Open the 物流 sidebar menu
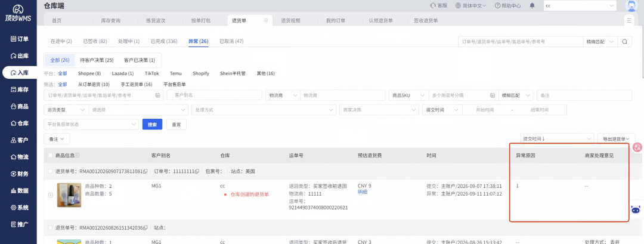This screenshot has width=644, height=244. [19, 157]
